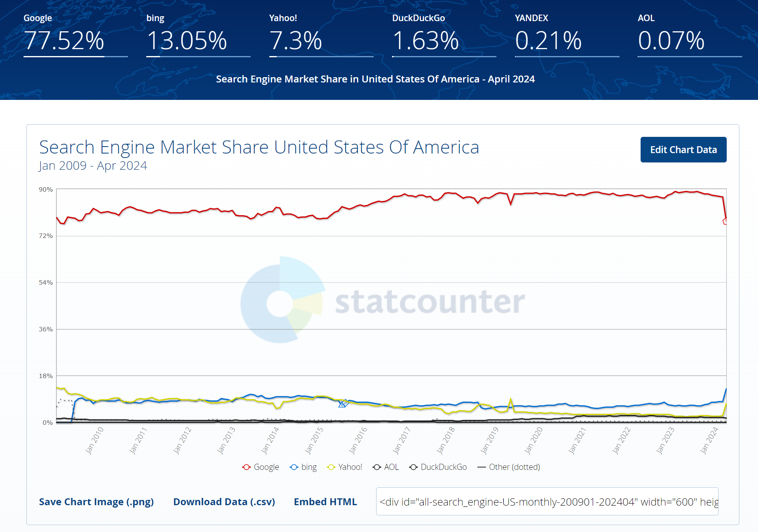Screen dimensions: 758x532
Task: Toggle the Google series via legend label
Action: tap(266, 467)
